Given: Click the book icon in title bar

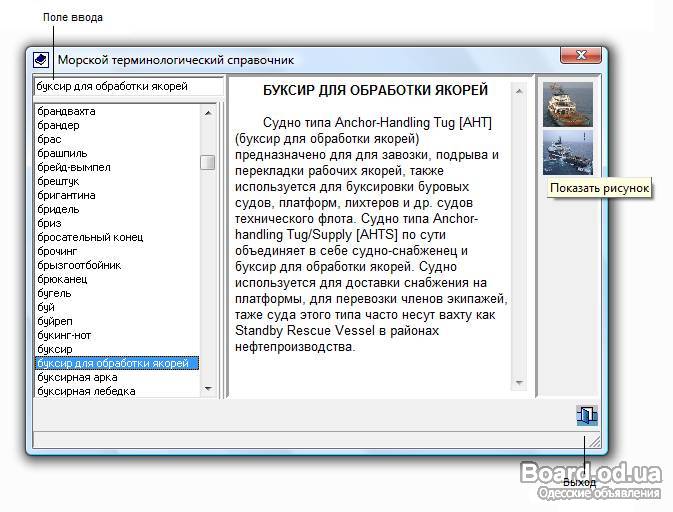Looking at the screenshot, I should coord(41,59).
